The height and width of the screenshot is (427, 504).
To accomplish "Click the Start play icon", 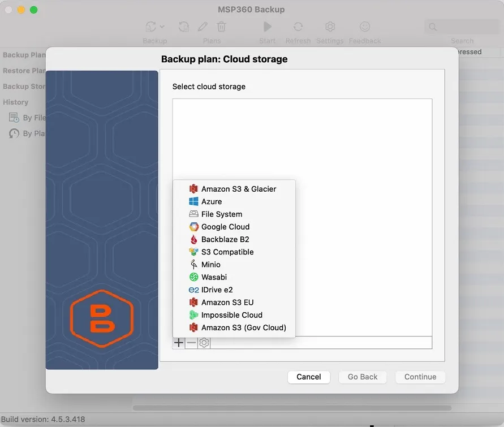I will click(x=268, y=27).
